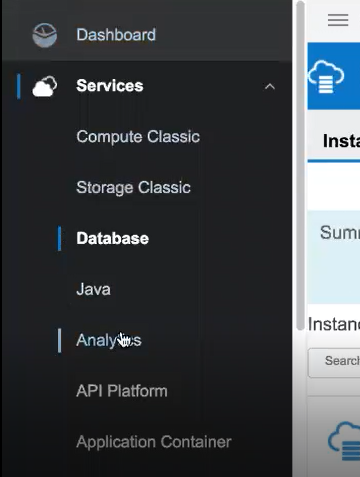Focus the Search input field
Screen dimensions: 360x477
click(x=334, y=363)
